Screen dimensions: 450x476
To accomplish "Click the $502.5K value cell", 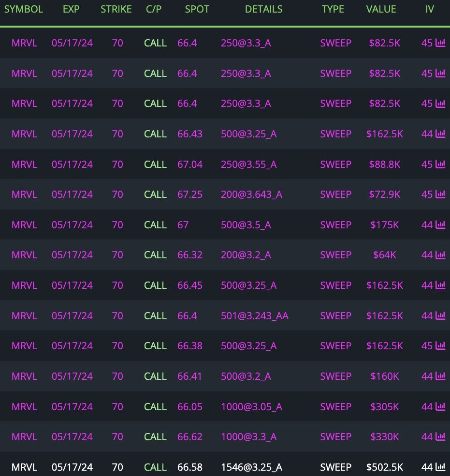I will point(384,467).
